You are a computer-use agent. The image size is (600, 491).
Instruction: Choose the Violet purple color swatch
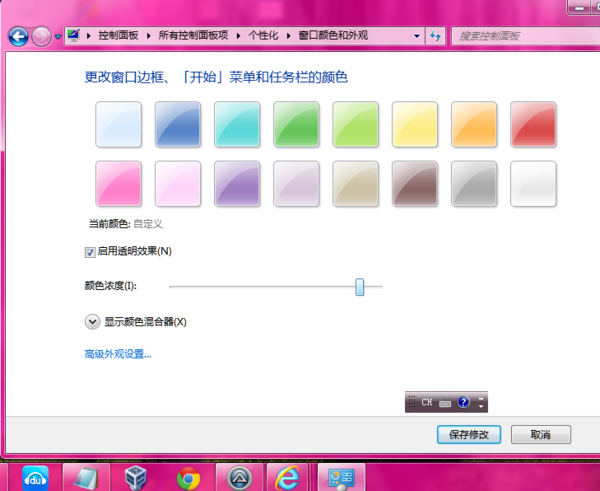tap(237, 184)
